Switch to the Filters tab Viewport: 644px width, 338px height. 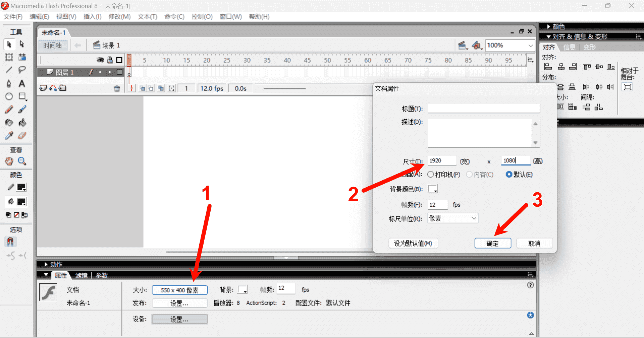pos(81,275)
